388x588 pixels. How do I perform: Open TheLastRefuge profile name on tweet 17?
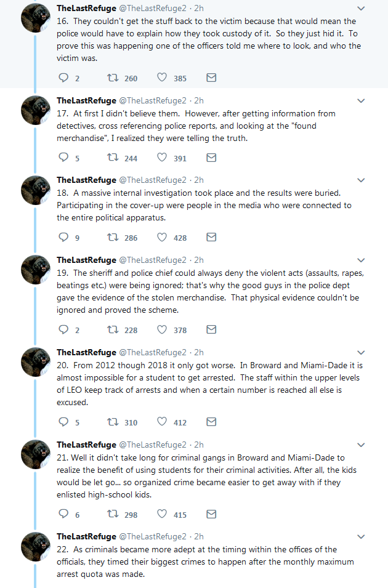coord(86,100)
